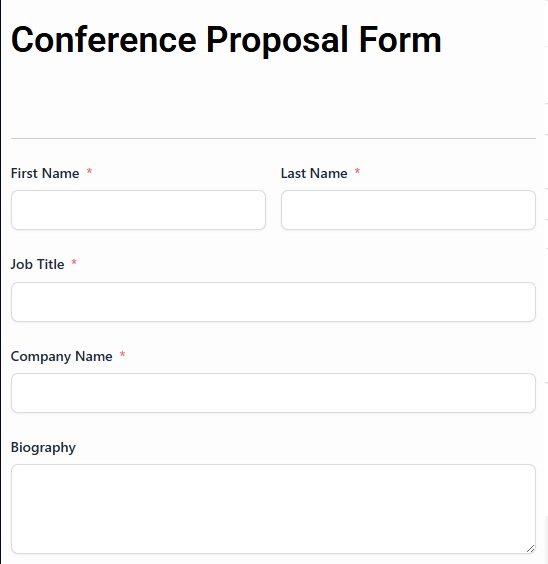Focus the Last Name input field
Image resolution: width=548 pixels, height=564 pixels.
coord(408,210)
